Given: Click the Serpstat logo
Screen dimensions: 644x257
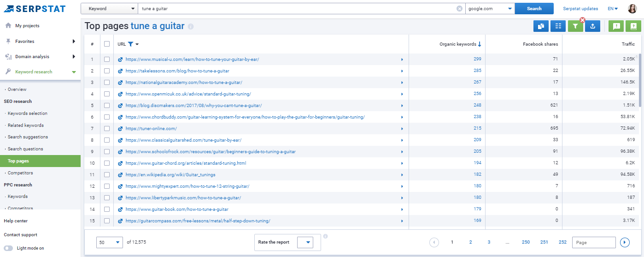Looking at the screenshot, I should click(x=35, y=9).
